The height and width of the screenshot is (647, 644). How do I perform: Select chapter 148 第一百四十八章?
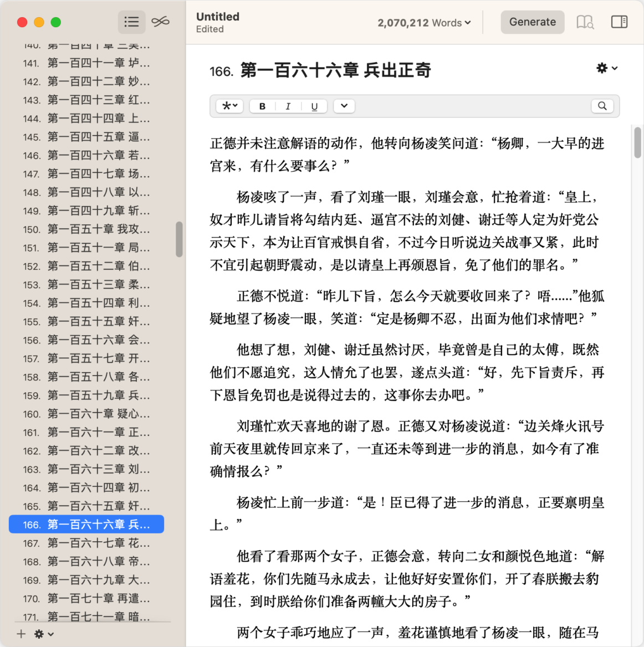tap(86, 192)
